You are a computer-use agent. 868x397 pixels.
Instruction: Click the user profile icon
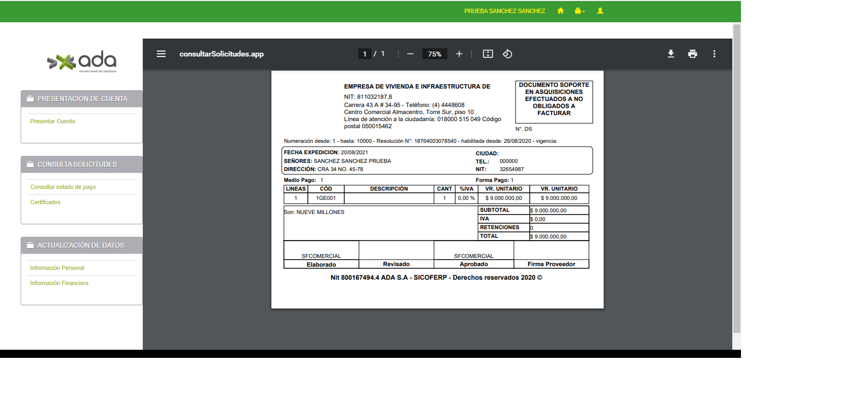pos(600,11)
